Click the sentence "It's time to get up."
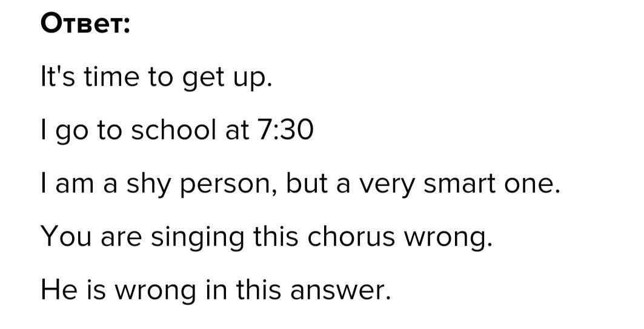Screen dimensions: 644x329 pyautogui.click(x=156, y=78)
